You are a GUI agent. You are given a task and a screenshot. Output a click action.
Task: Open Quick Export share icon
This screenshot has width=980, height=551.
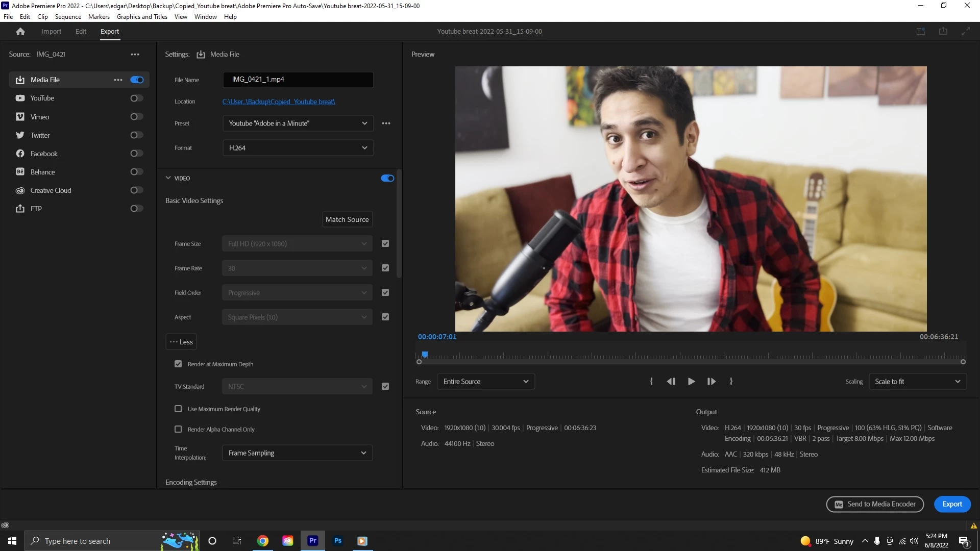(x=943, y=32)
